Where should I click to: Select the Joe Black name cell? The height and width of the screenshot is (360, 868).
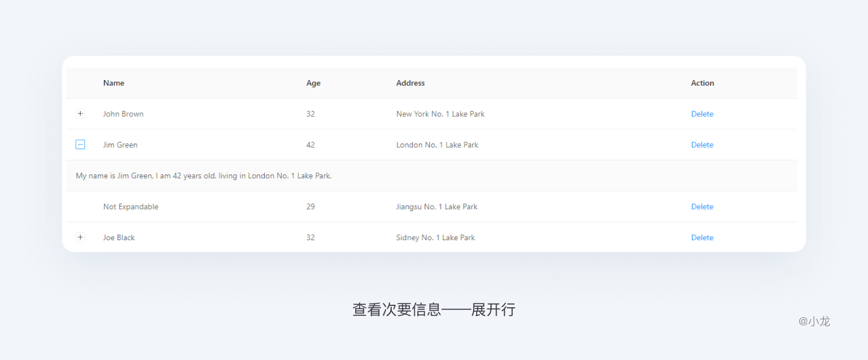119,238
